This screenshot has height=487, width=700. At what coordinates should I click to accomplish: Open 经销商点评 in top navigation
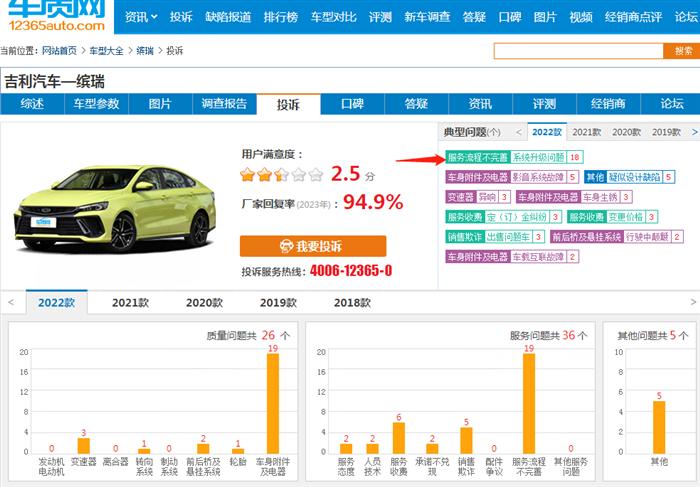633,17
